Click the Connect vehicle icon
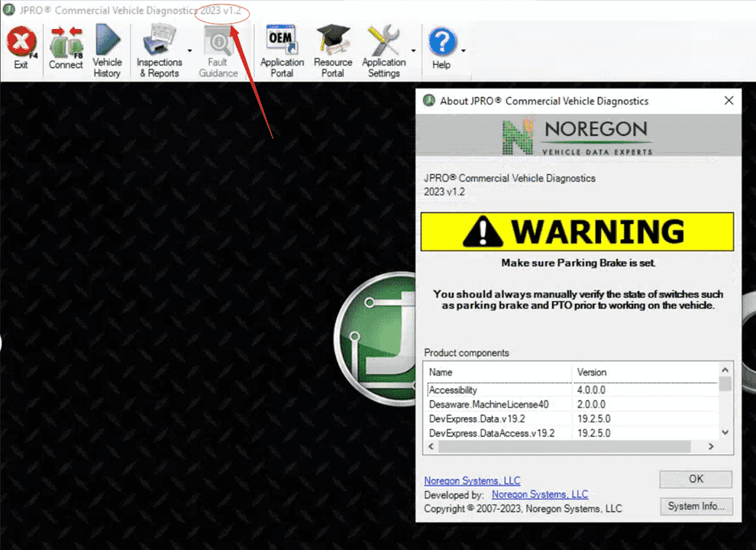The height and width of the screenshot is (550, 756). (x=66, y=43)
